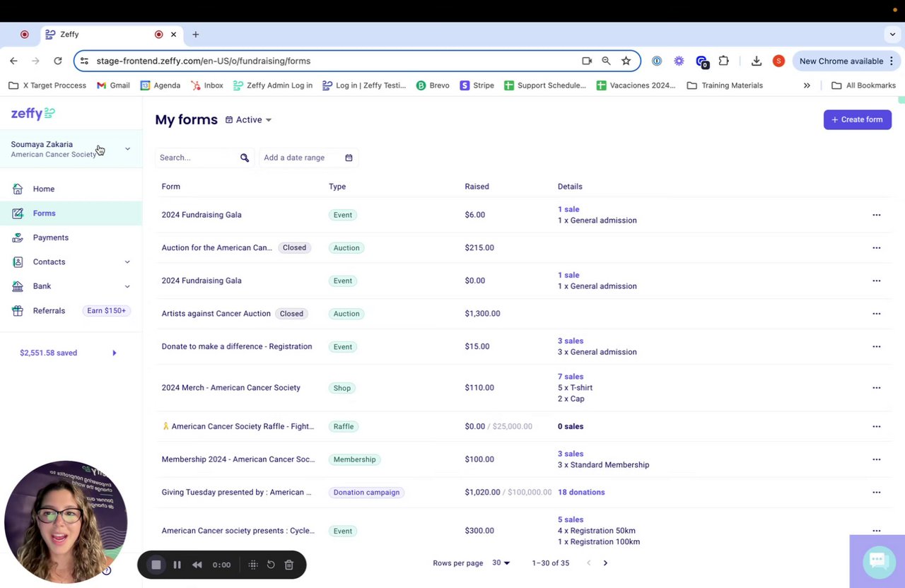Open options for Giving Tuesday row

(x=877, y=492)
